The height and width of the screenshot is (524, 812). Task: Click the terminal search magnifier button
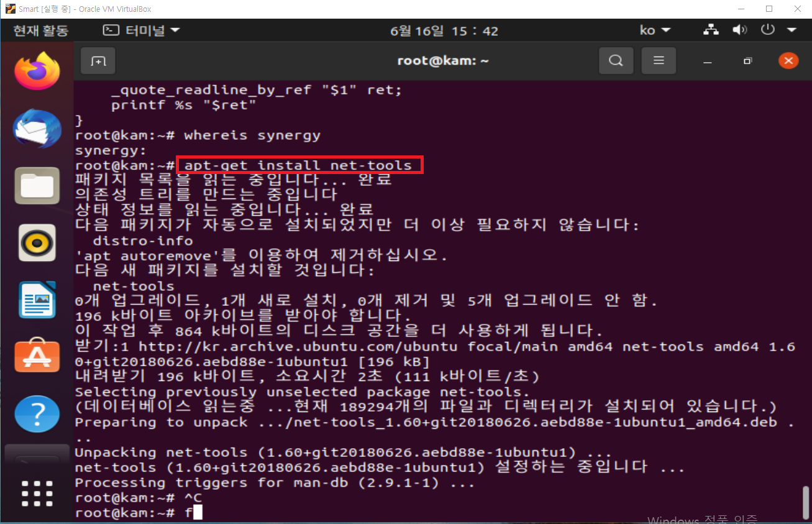[x=616, y=61]
